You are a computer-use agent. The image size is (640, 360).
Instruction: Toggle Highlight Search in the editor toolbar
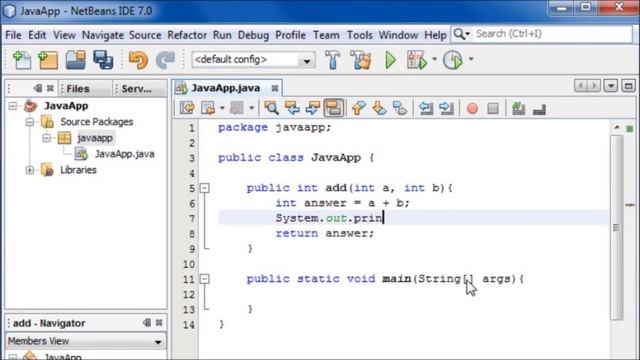tap(333, 108)
